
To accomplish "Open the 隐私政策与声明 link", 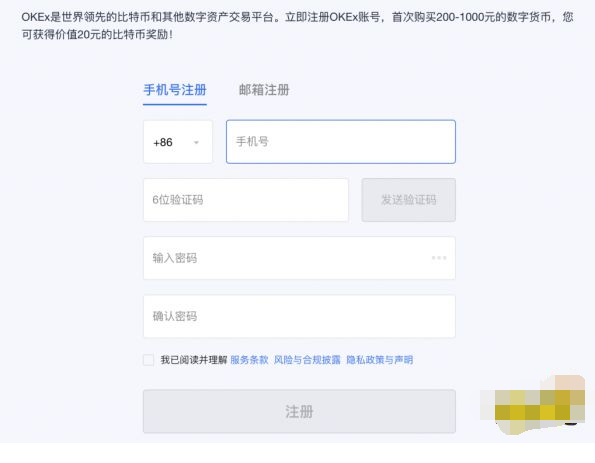I will point(379,360).
